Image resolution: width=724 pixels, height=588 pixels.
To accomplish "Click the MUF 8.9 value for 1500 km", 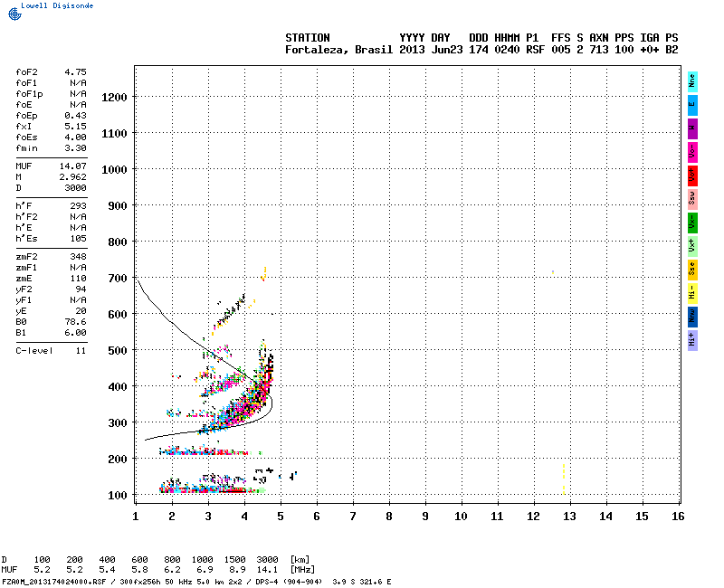I will [237, 570].
